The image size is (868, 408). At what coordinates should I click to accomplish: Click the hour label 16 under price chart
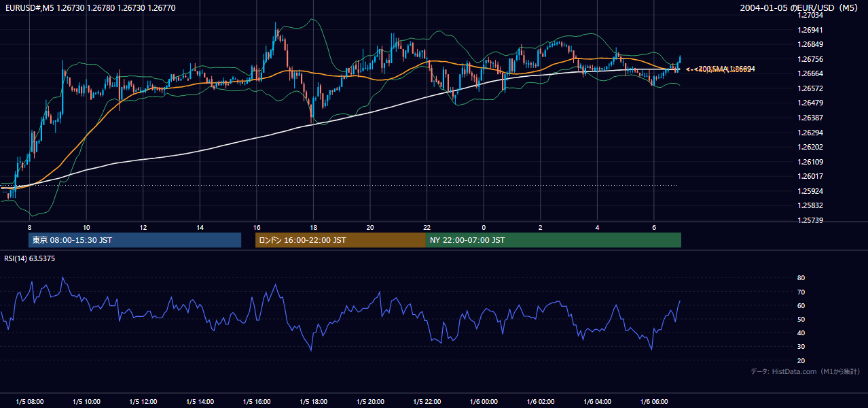point(257,227)
